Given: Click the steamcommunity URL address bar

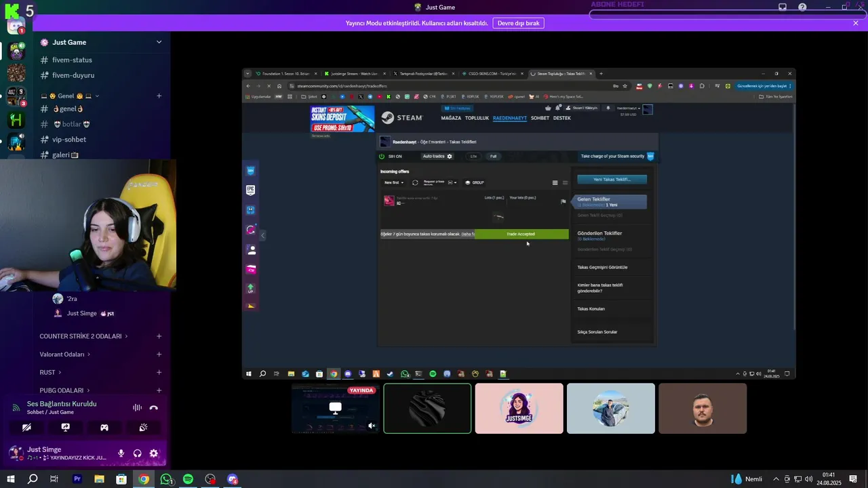Looking at the screenshot, I should [448, 86].
